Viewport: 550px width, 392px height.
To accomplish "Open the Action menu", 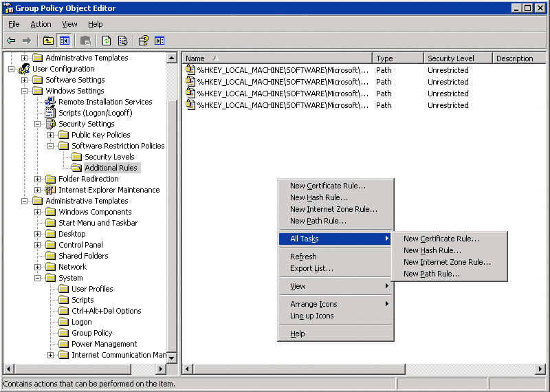I will (41, 24).
